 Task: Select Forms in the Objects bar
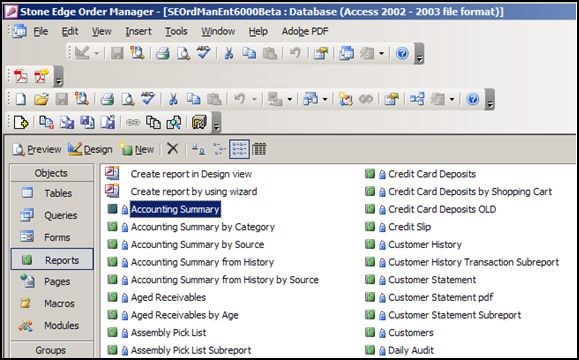click(52, 237)
